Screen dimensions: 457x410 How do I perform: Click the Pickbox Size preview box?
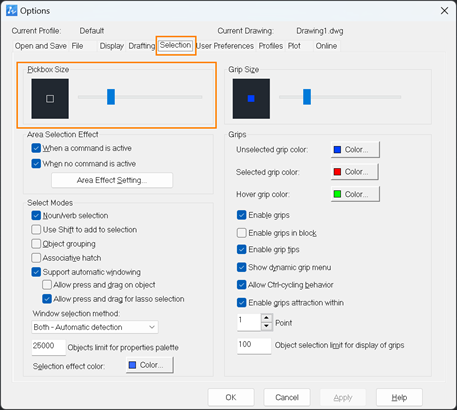click(50, 99)
